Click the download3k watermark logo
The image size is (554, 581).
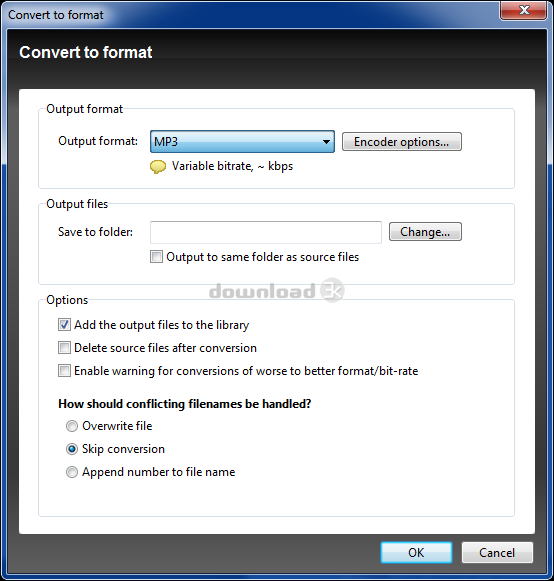click(x=276, y=290)
